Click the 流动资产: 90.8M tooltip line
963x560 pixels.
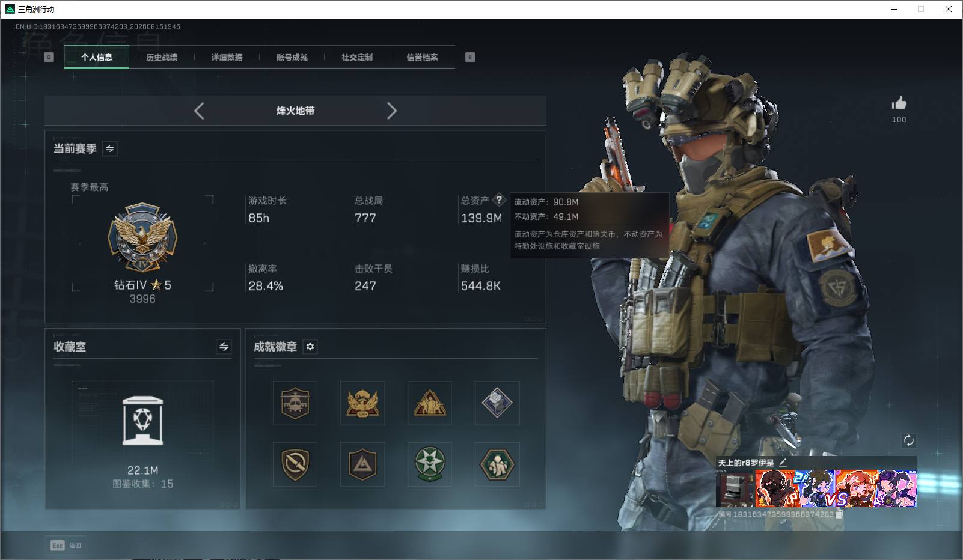(546, 202)
